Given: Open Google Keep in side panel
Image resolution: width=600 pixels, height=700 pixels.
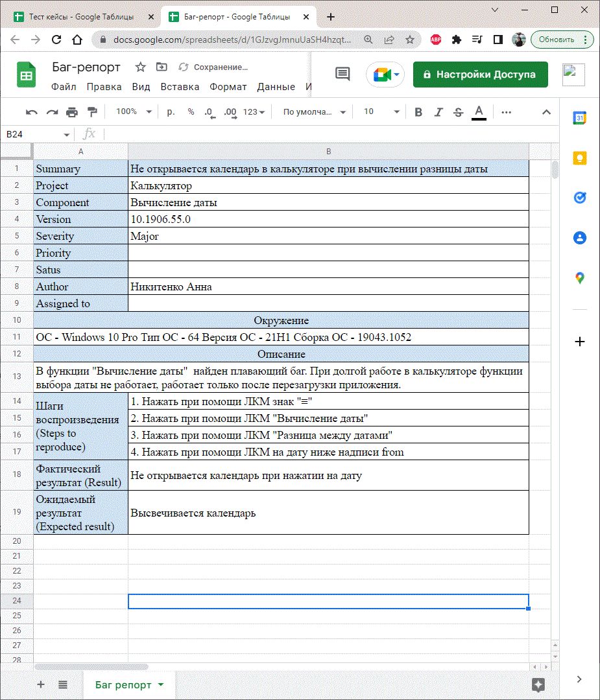Looking at the screenshot, I should (579, 157).
